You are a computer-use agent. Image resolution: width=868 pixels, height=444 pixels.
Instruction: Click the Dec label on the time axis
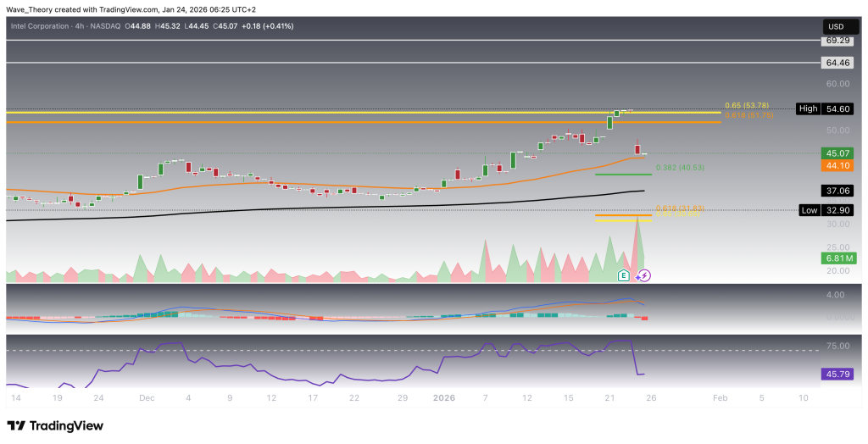pos(147,397)
